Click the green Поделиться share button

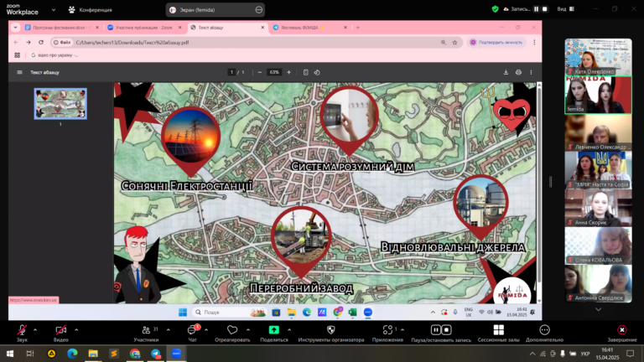pyautogui.click(x=273, y=330)
